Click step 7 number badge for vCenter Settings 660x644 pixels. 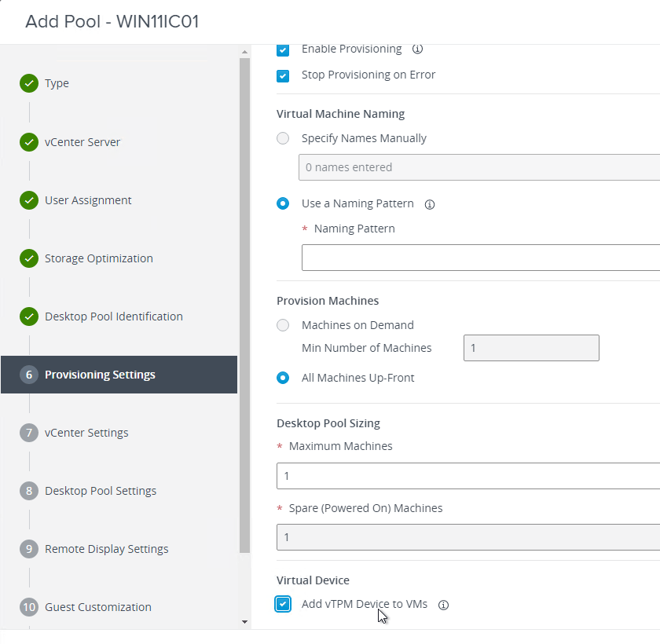[x=29, y=433]
